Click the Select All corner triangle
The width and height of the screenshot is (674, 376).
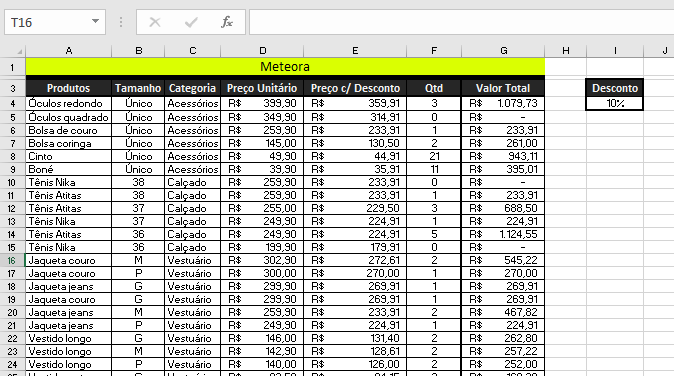click(19, 52)
